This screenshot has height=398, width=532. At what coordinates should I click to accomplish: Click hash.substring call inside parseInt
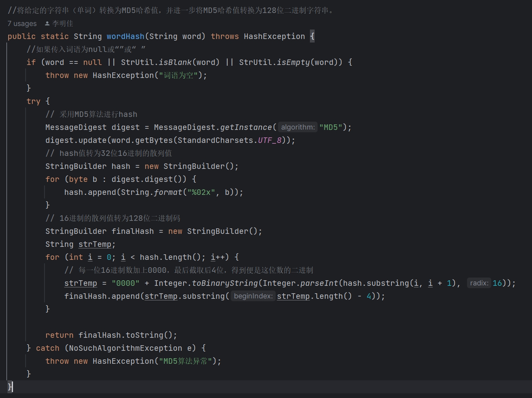(376, 283)
